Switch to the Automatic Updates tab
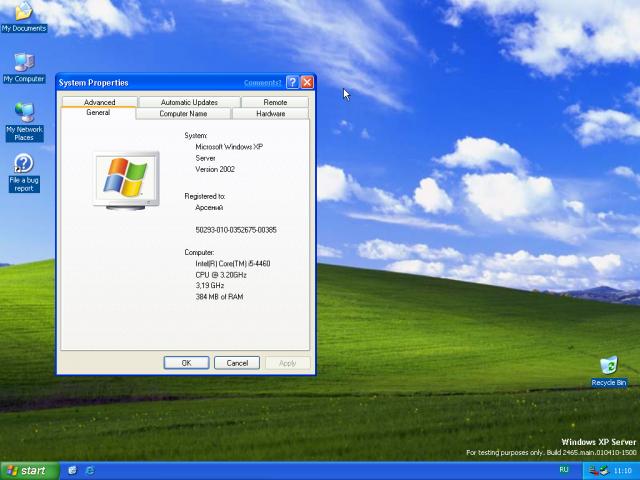Screen dimensions: 640x480 pos(189,102)
